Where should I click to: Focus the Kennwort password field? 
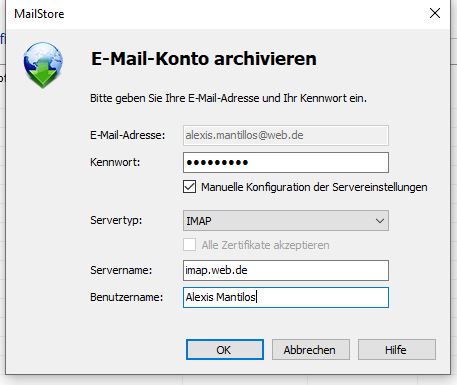(286, 162)
